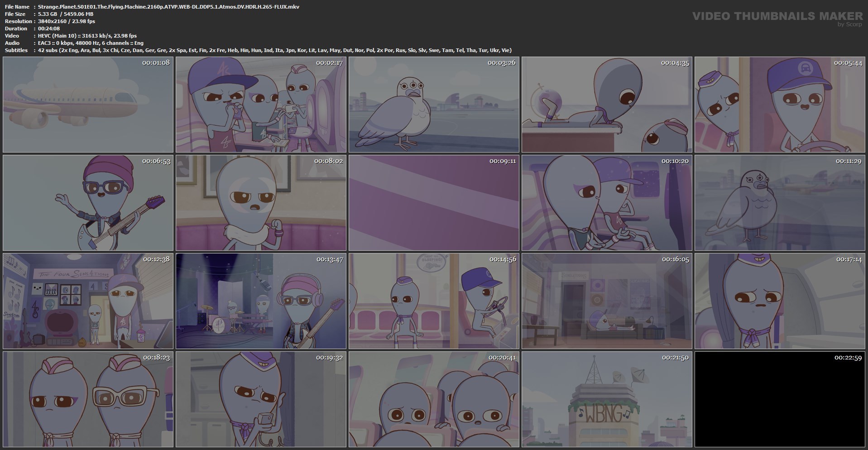Click the Subtitles label
Screen dimensions: 868x450
(16, 50)
